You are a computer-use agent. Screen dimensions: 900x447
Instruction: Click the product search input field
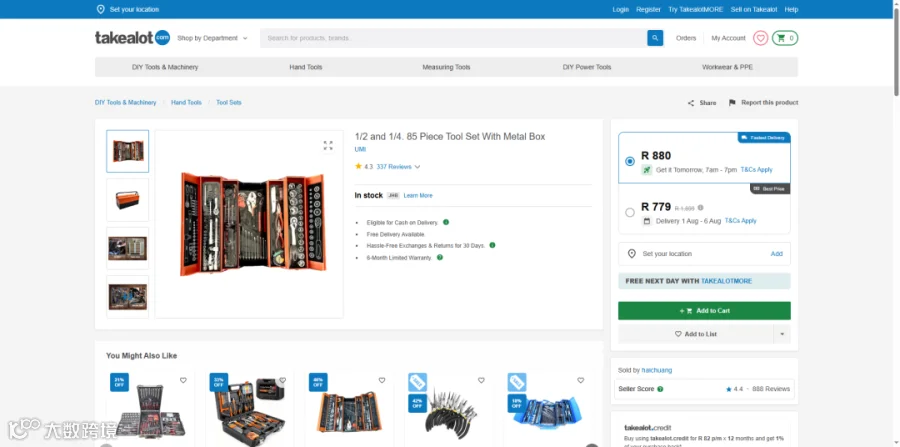click(x=453, y=38)
